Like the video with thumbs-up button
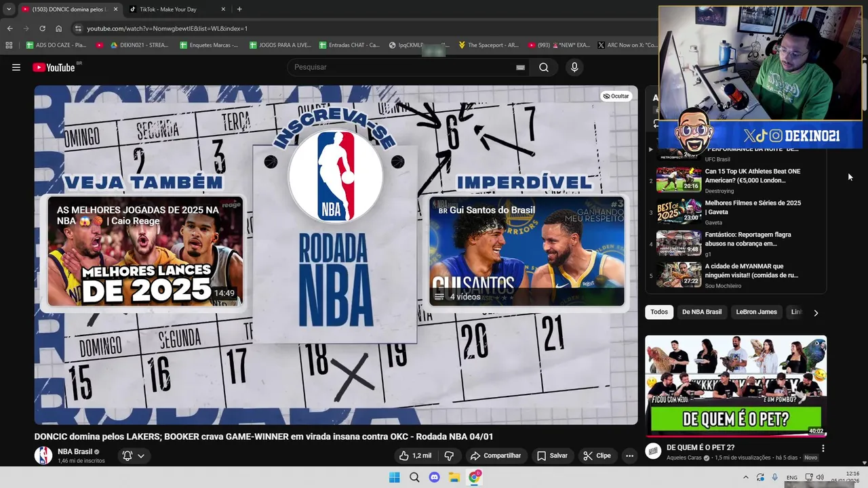This screenshot has width=868, height=488. [415, 455]
